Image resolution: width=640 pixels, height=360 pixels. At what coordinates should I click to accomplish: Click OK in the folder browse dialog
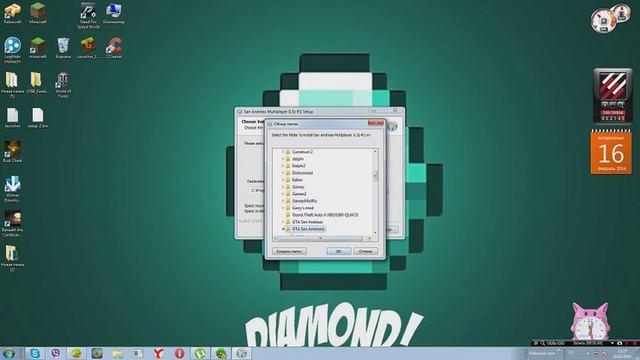tap(338, 251)
